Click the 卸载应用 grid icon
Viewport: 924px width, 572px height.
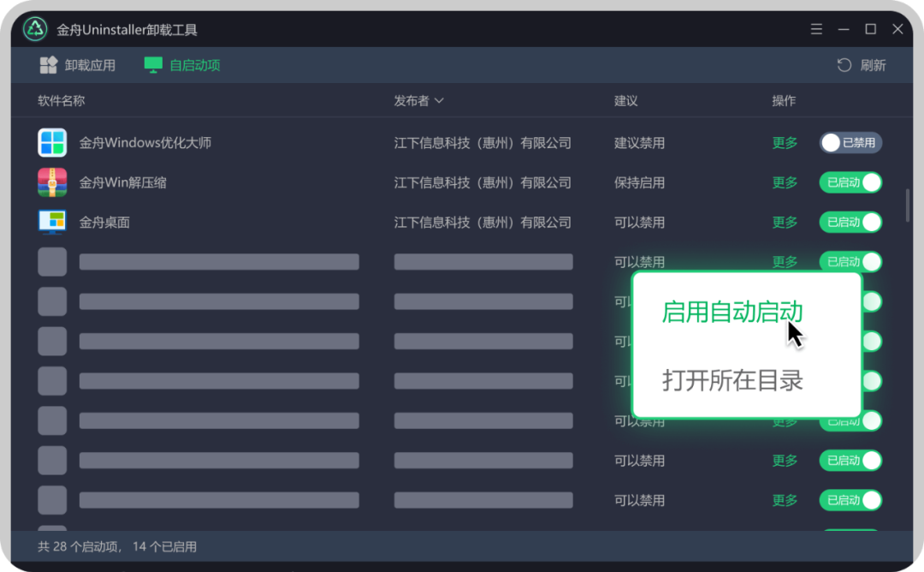[48, 65]
